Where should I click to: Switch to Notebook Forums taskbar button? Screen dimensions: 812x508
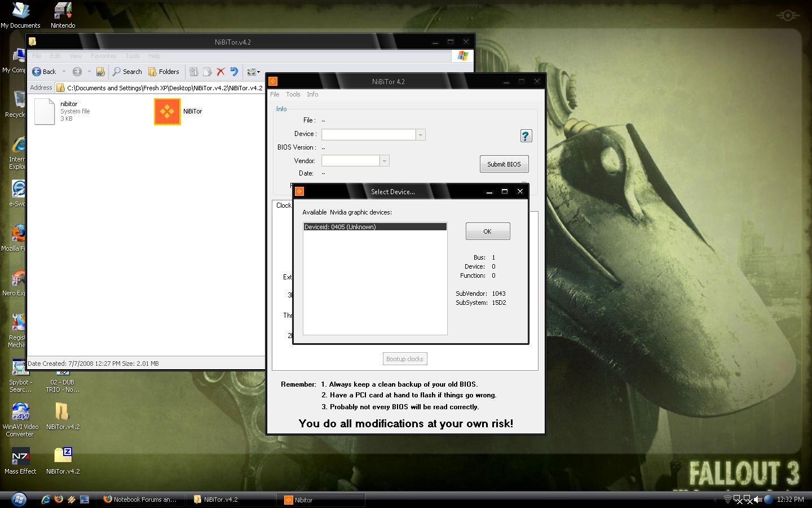[140, 500]
